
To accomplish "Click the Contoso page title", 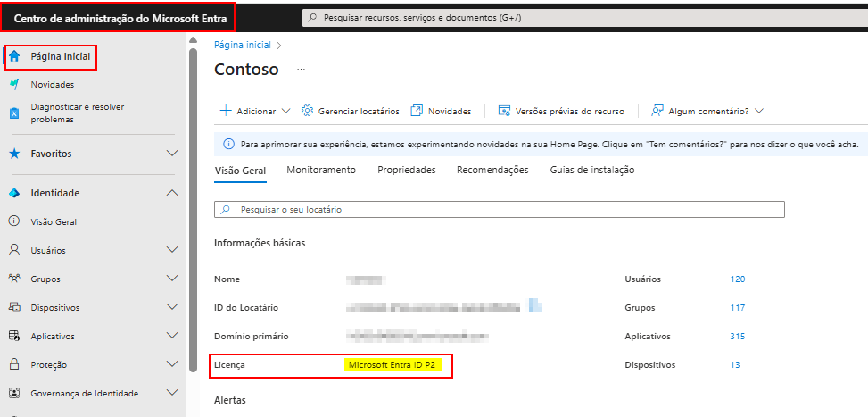I will [x=246, y=70].
